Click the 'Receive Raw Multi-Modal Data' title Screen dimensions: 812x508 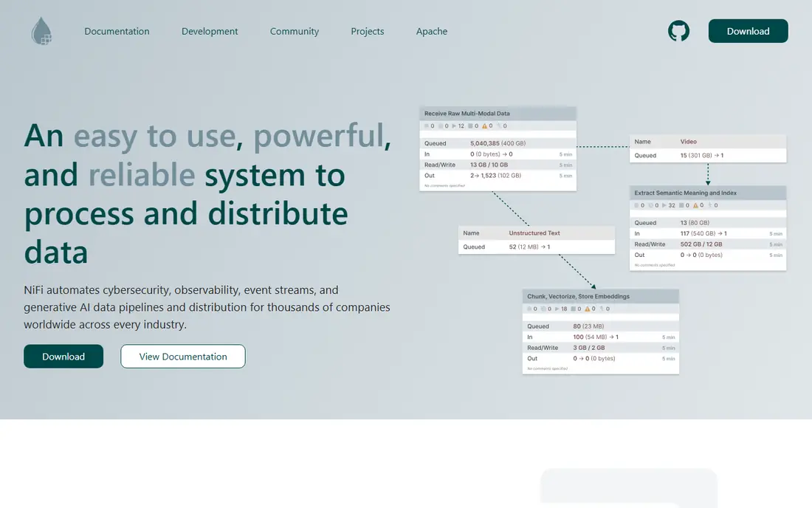coord(467,114)
